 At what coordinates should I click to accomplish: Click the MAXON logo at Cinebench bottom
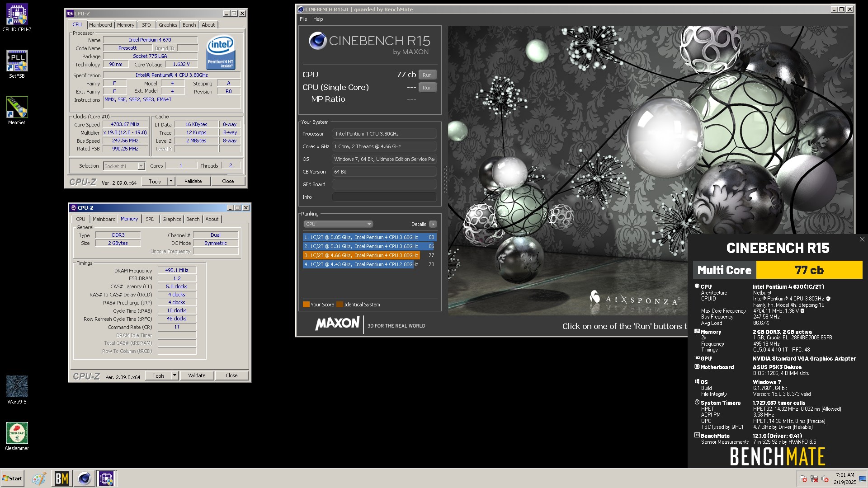pos(338,324)
